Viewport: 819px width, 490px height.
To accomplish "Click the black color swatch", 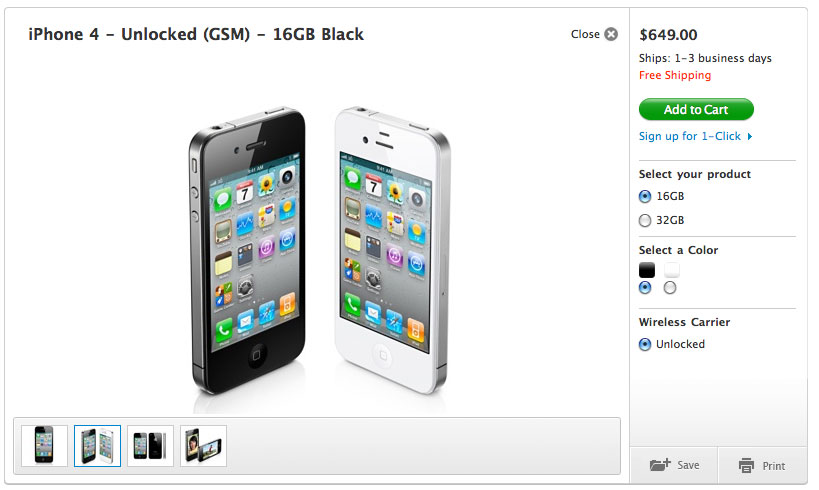I will 647,270.
